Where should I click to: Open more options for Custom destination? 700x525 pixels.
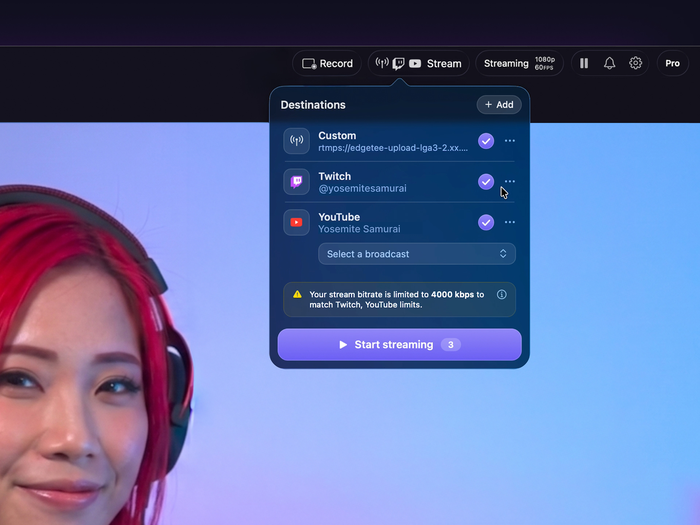click(x=510, y=141)
